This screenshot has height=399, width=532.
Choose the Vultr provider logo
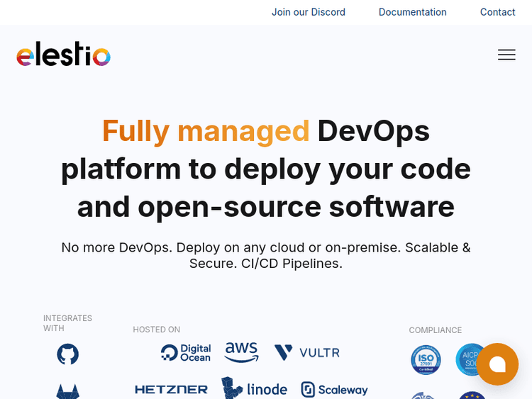pyautogui.click(x=307, y=352)
